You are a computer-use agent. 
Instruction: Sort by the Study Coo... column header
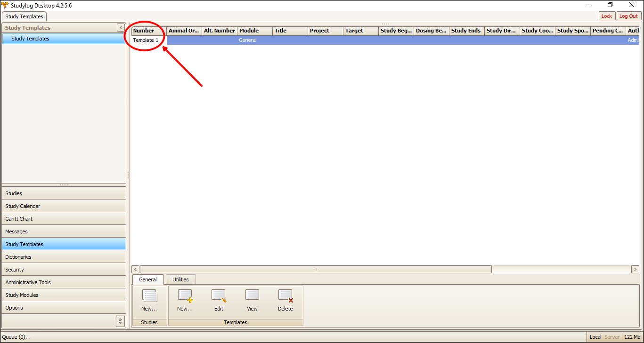click(x=538, y=31)
